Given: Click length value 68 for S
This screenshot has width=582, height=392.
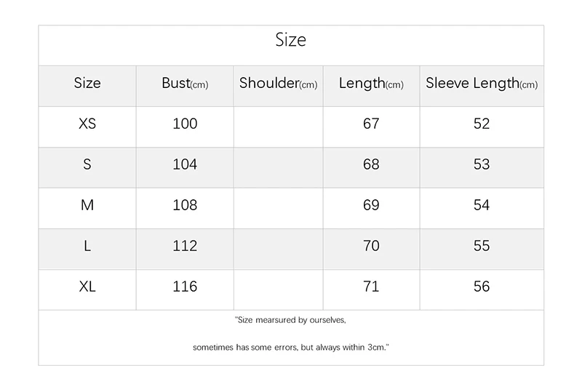Looking at the screenshot, I should (371, 164).
